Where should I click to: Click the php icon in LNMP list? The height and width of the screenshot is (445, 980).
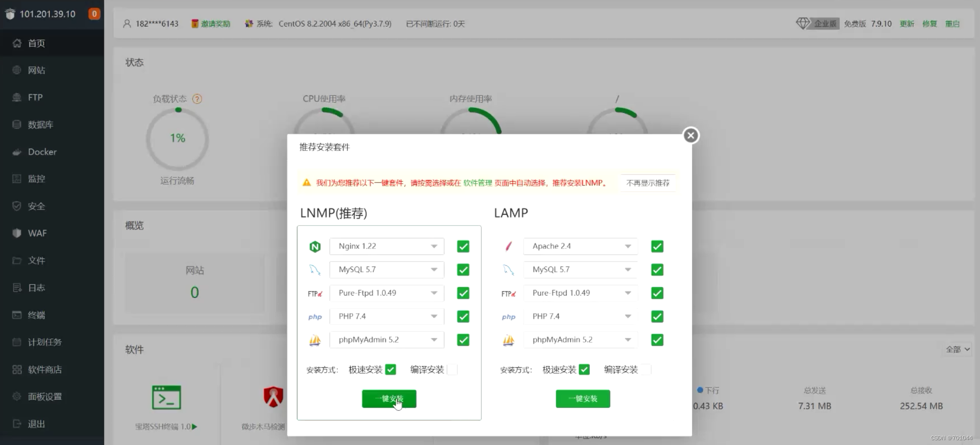[315, 317]
